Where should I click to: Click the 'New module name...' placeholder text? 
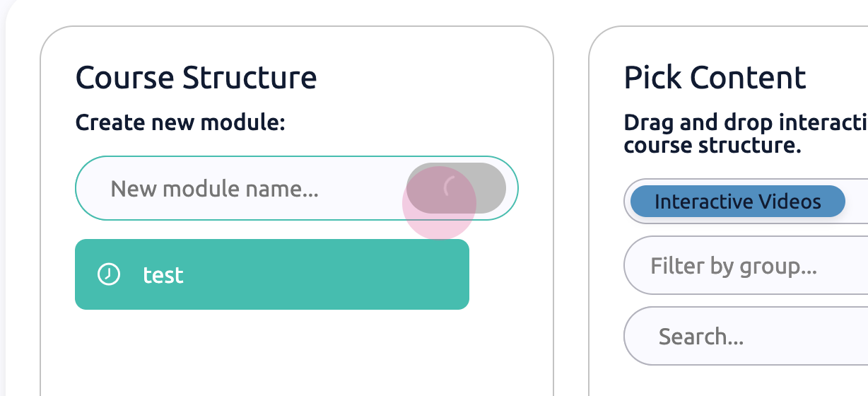[215, 189]
